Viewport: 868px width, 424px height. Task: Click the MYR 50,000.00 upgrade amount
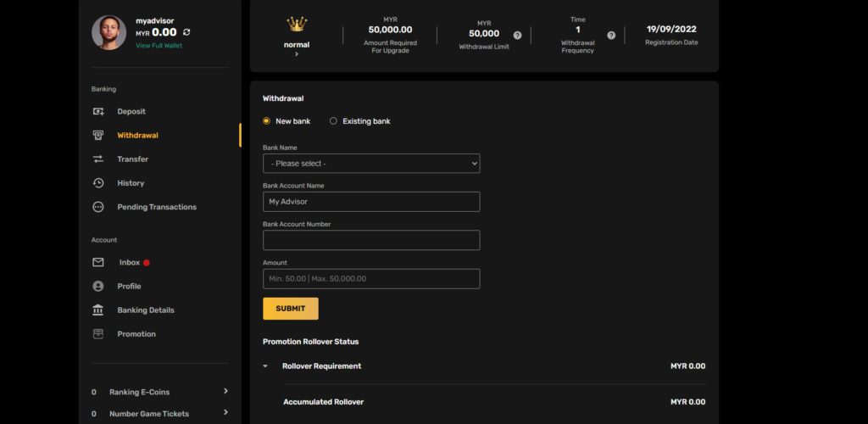[x=390, y=30]
